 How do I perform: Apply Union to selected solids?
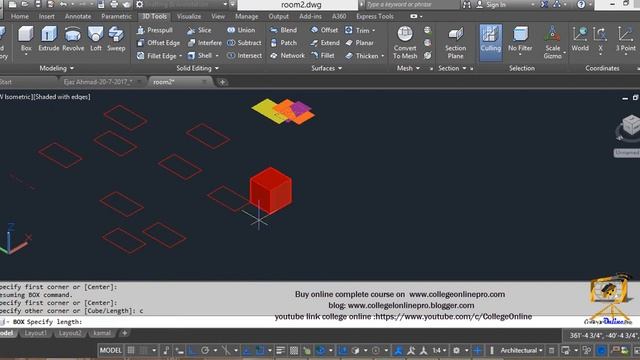[241, 30]
